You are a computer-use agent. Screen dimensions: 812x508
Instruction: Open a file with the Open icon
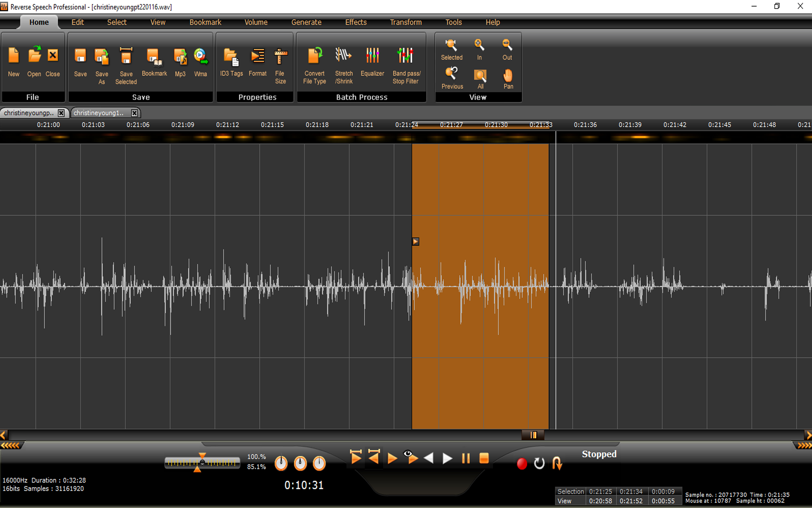click(34, 55)
